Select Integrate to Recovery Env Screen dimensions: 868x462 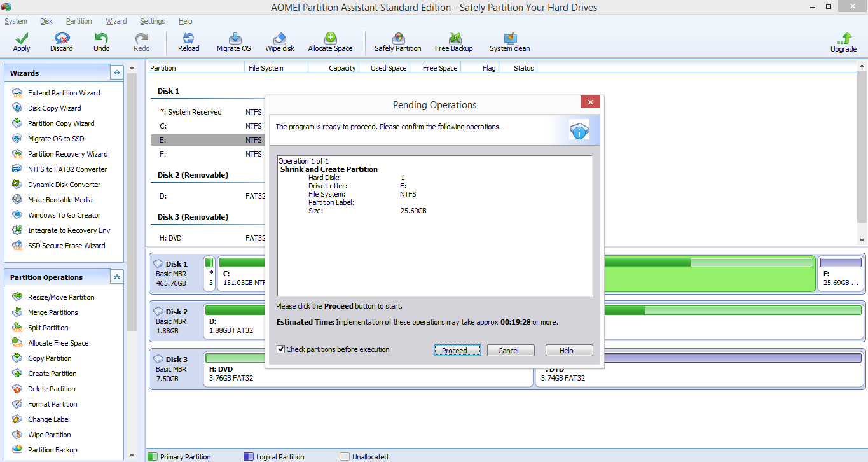click(x=69, y=230)
